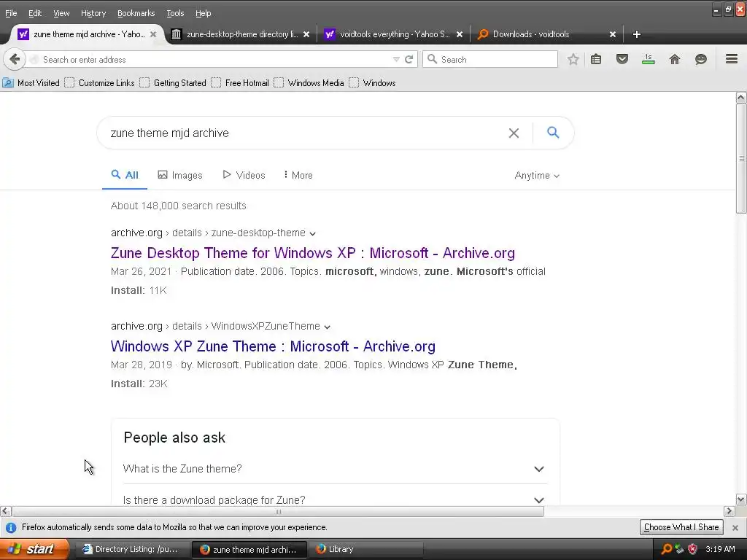Viewport: 747px width, 560px height.
Task: Open the File menu
Action: coord(11,13)
